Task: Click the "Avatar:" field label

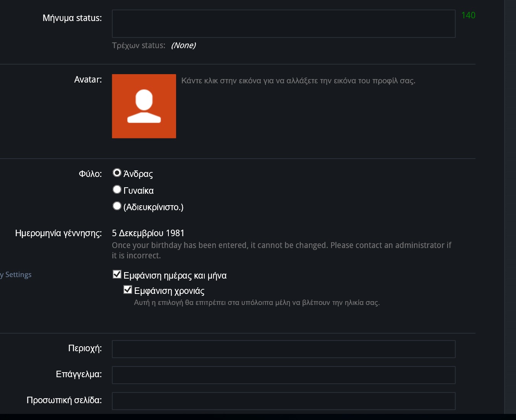Action: pyautogui.click(x=88, y=79)
